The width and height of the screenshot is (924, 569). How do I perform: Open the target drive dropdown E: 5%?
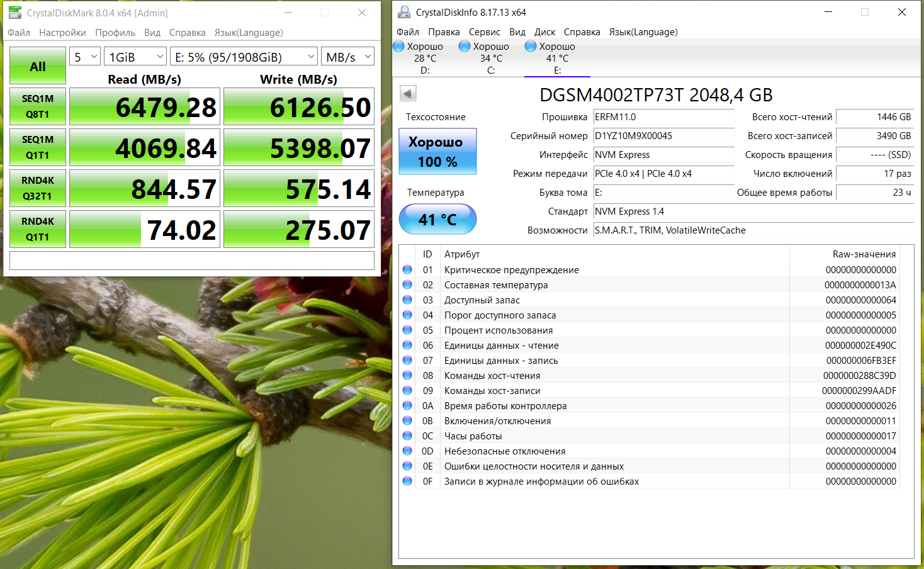click(244, 57)
